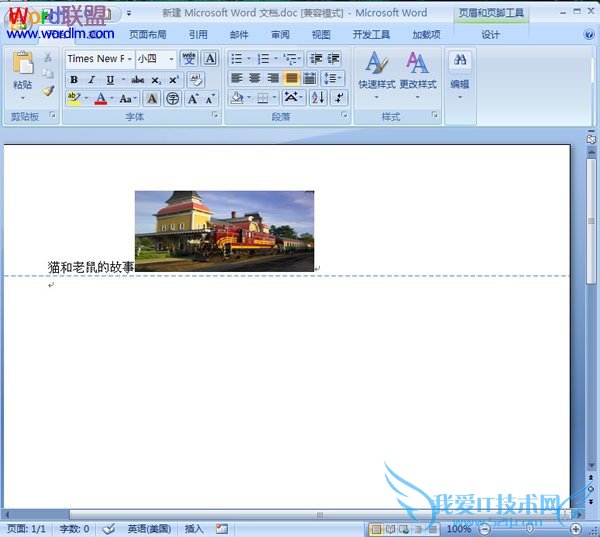Open Change Styles (更改样式) menu
The height and width of the screenshot is (537, 600).
[x=418, y=75]
